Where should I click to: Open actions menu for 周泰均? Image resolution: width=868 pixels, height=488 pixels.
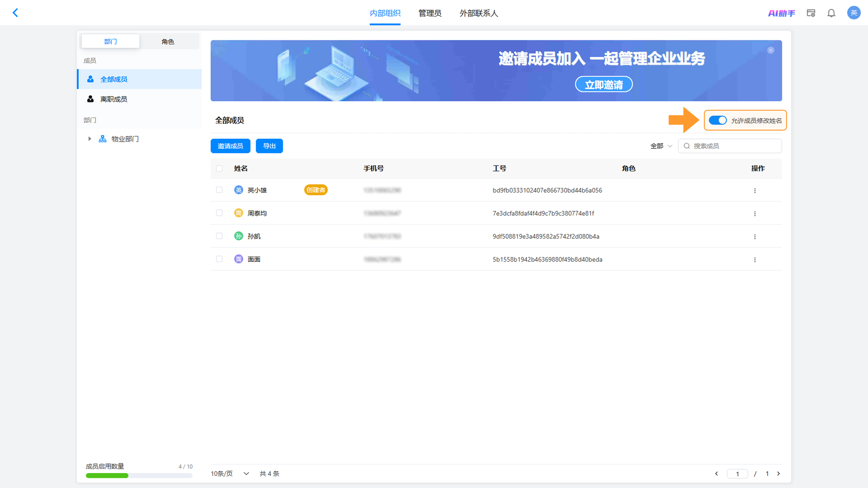click(x=755, y=213)
